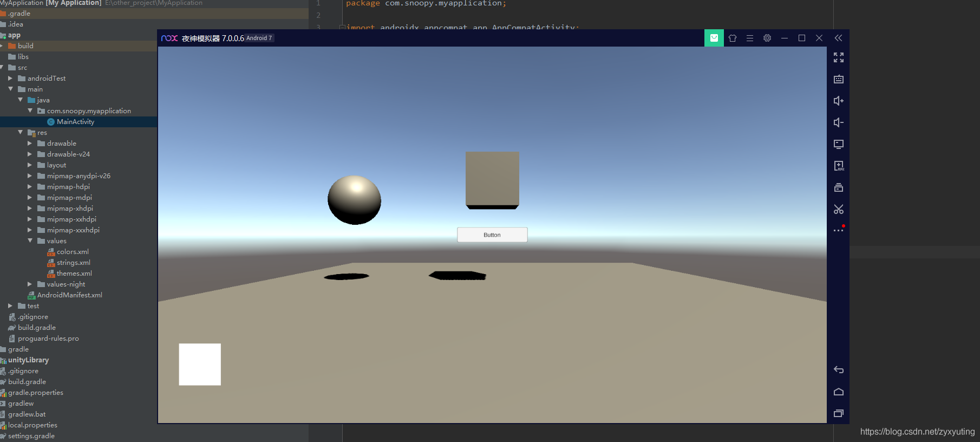
Task: Open AndroidManifest.xml file
Action: coord(69,295)
